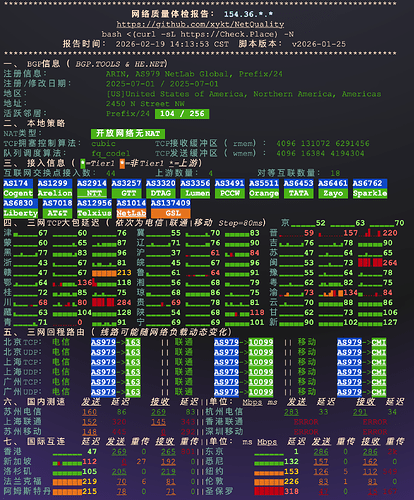Screen dimensions: 414x500
Task: Click the green 104 / 256 neighbors badge
Action: [182, 114]
